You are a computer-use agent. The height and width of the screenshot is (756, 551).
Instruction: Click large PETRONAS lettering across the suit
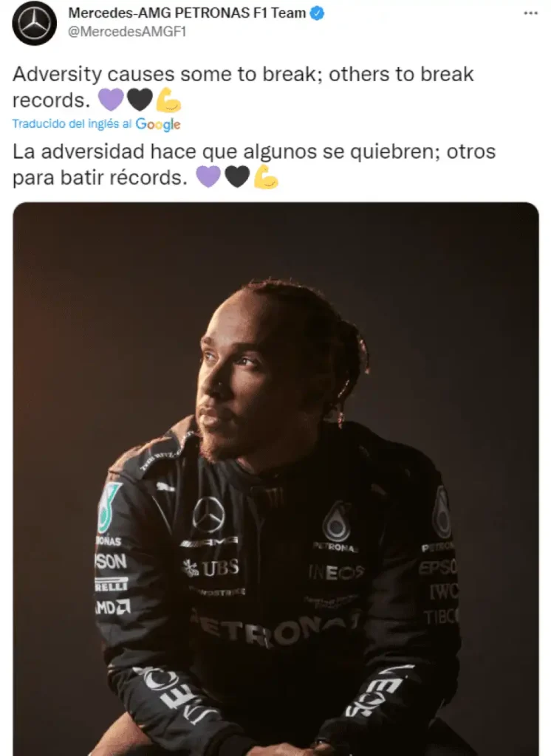pos(275,627)
